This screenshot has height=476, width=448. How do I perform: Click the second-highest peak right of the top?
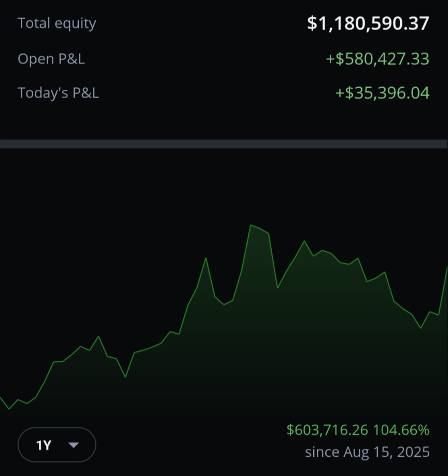click(304, 241)
